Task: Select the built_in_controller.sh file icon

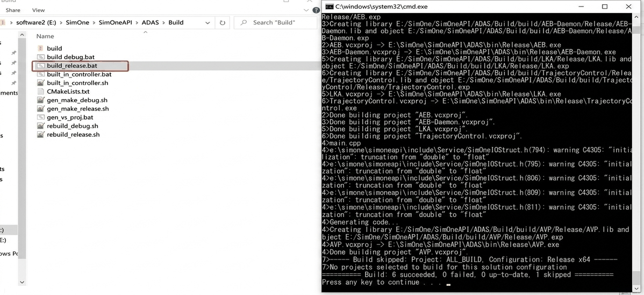Action: (40, 83)
